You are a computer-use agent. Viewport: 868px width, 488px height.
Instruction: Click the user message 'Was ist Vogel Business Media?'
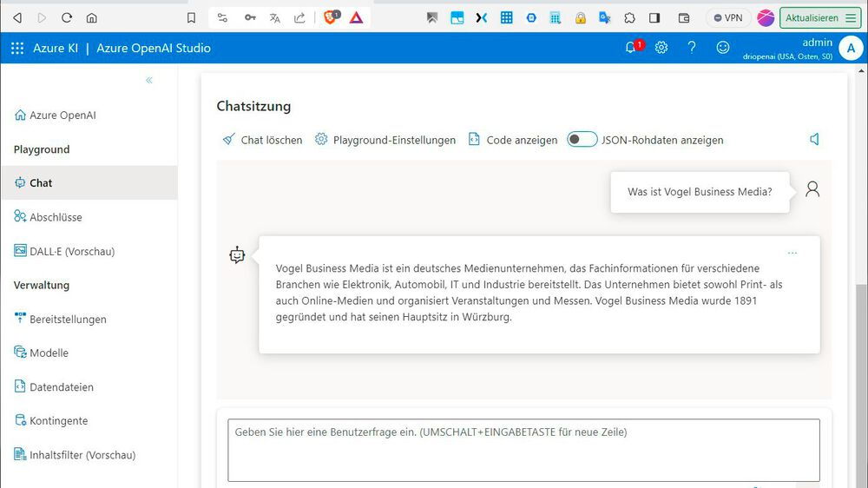[700, 192]
